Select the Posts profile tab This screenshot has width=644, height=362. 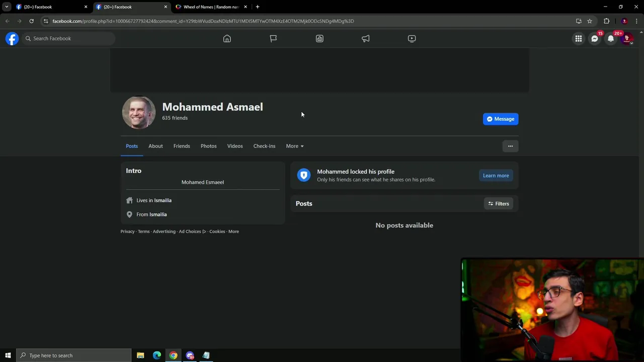[x=132, y=146]
